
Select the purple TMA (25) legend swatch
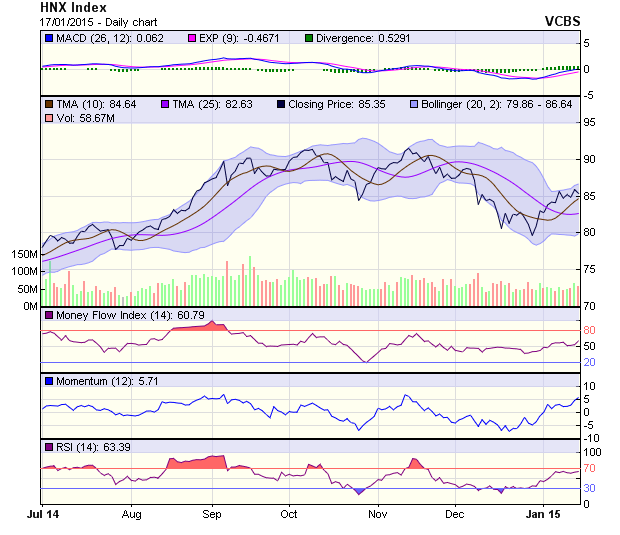click(x=166, y=103)
